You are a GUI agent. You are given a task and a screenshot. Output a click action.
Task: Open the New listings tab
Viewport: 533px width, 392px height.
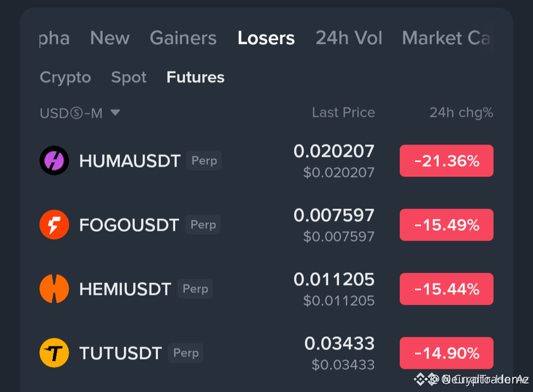110,37
